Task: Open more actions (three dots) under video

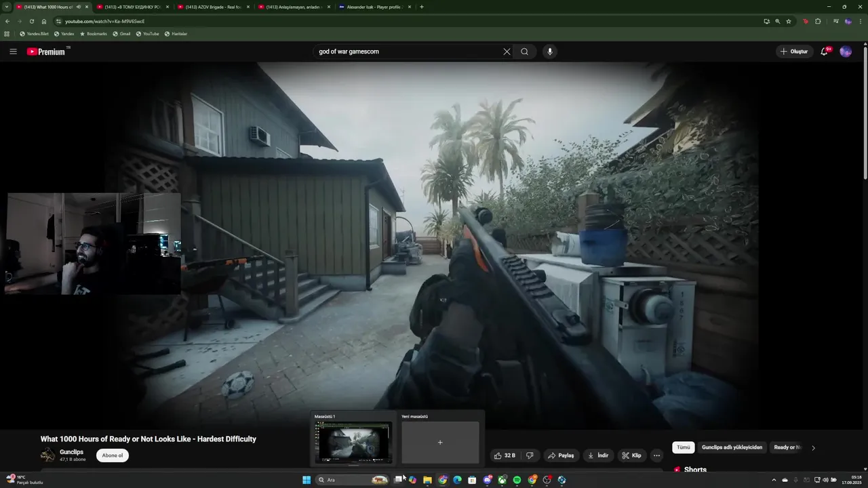Action: point(656,455)
